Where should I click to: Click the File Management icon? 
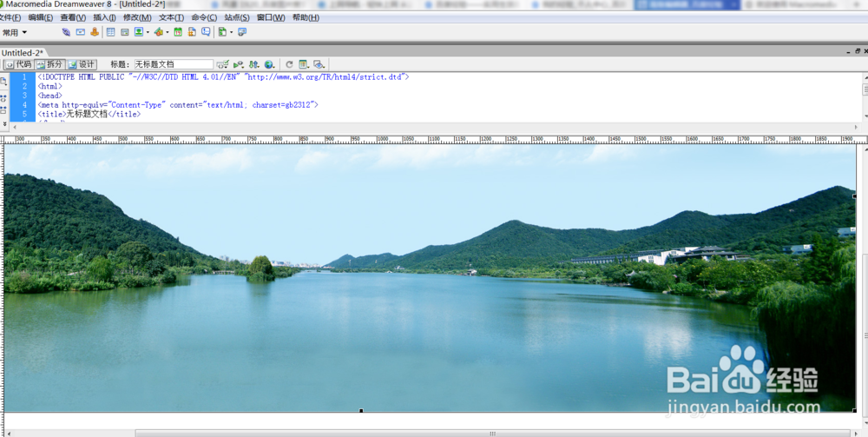254,64
